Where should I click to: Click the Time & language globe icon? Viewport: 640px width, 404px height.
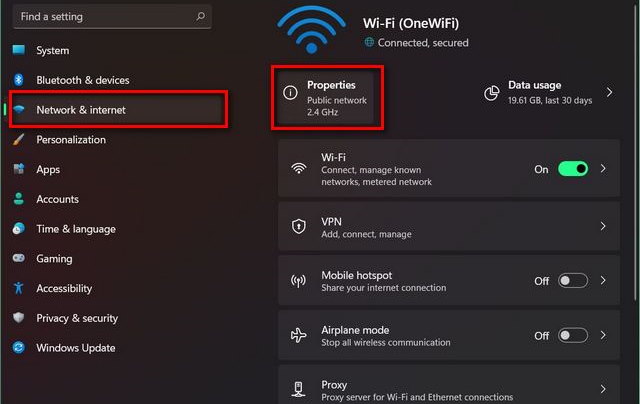point(18,229)
